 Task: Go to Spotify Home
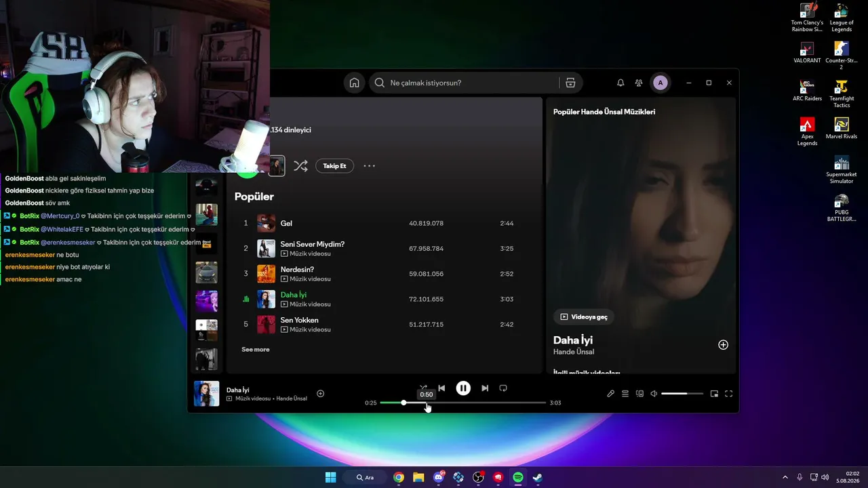pyautogui.click(x=354, y=83)
